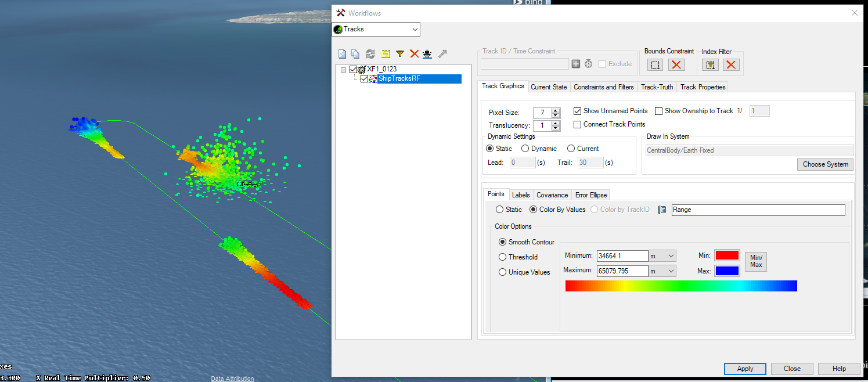Screen dimensions: 868x382
Task: Click the ship icon in tracks toolbar
Action: pyautogui.click(x=427, y=54)
